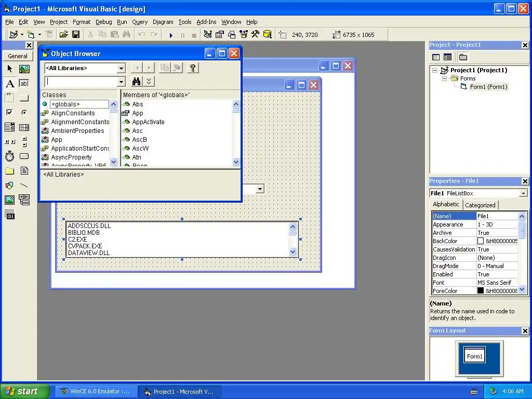Collapse the Forms folder node

click(x=445, y=79)
